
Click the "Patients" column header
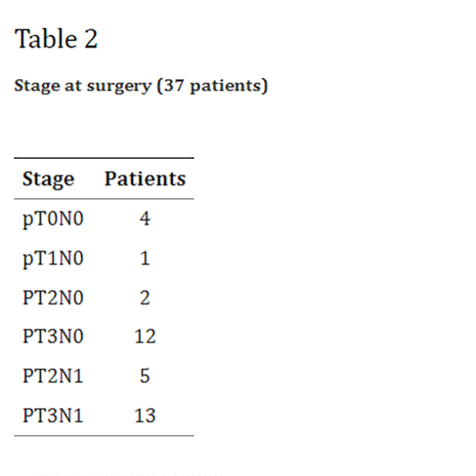coord(145,178)
